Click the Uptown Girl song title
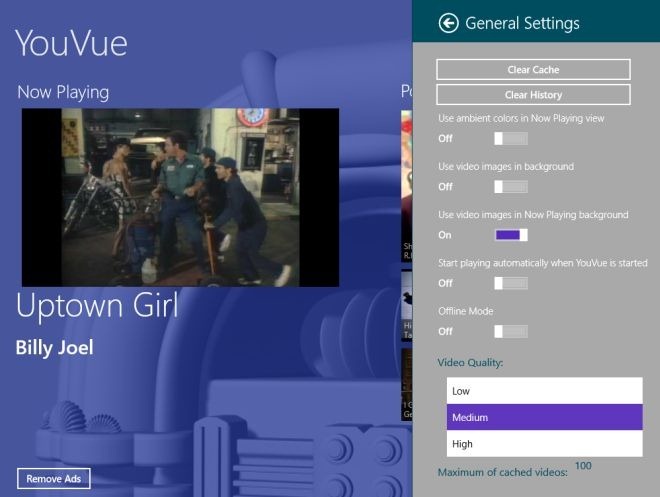 point(97,306)
